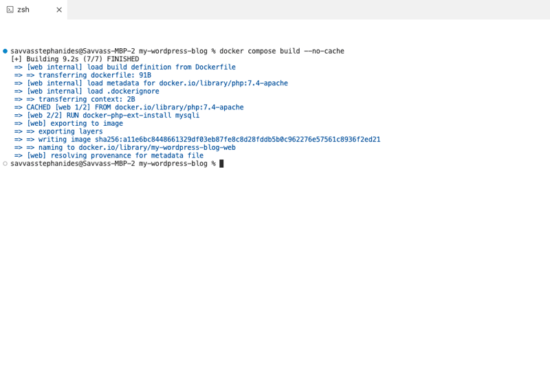Screen dimensions: 550x392
Task: Click '[web] exporting to image' line
Action: click(x=69, y=124)
